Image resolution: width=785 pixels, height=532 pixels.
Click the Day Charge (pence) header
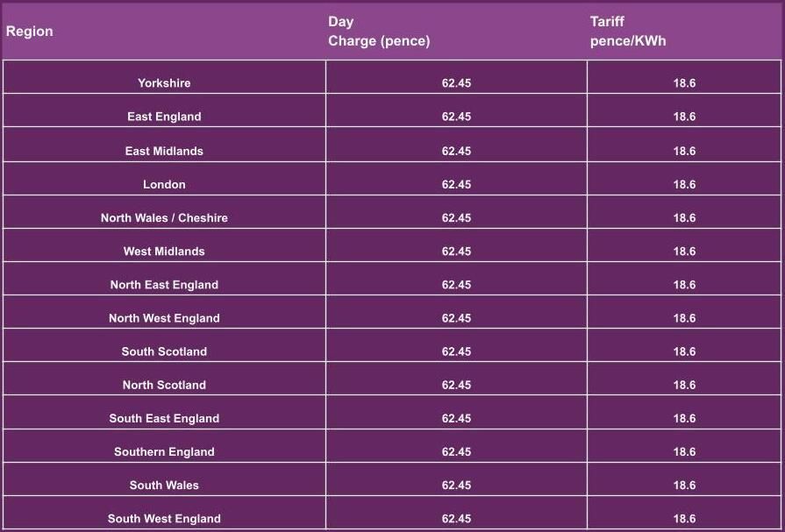[379, 32]
